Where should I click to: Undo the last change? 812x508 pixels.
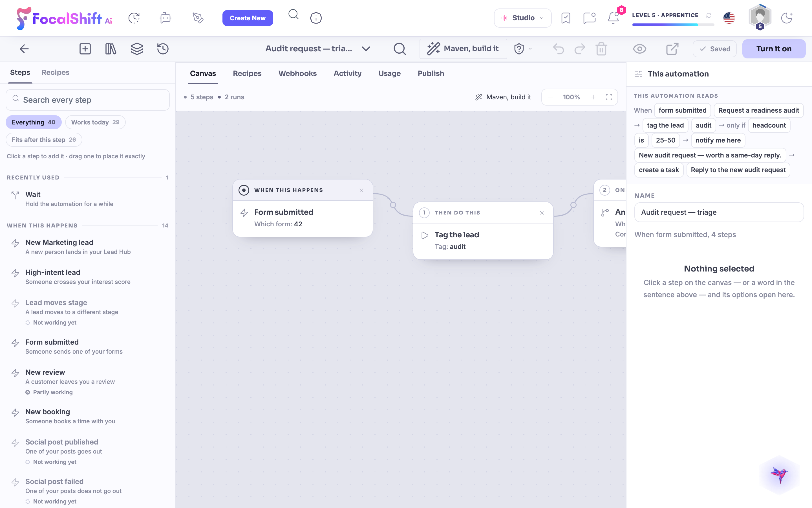coord(558,49)
